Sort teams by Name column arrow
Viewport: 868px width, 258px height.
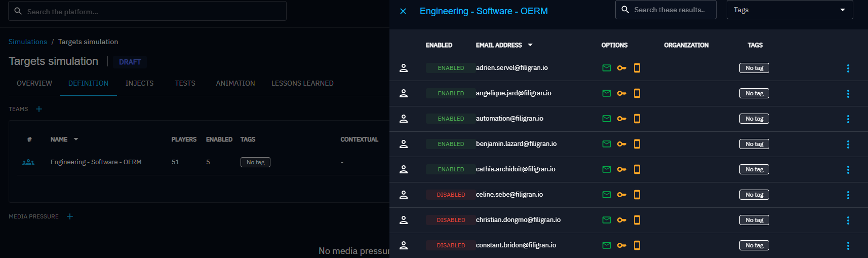click(76, 139)
